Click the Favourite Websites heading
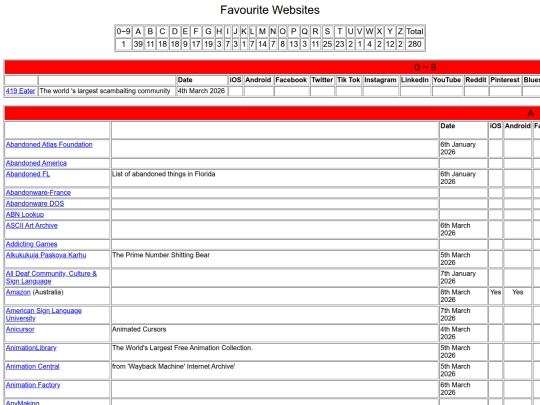The width and height of the screenshot is (540, 405). click(x=270, y=10)
